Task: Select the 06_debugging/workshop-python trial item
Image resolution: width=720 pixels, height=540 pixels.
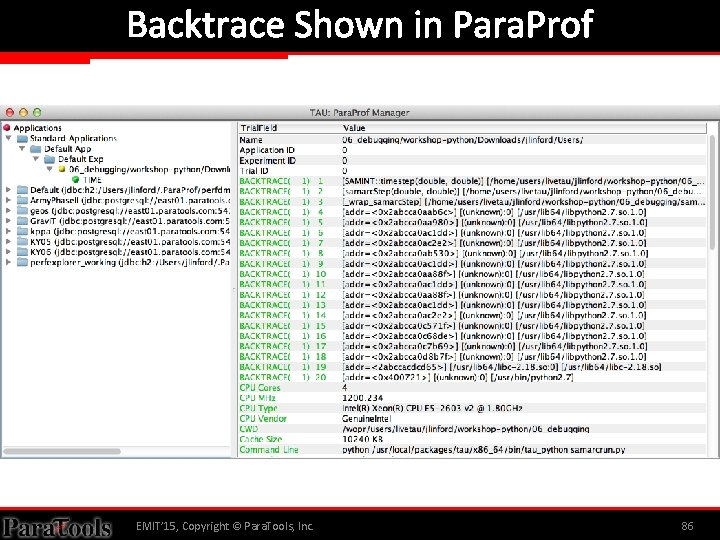Action: point(149,169)
